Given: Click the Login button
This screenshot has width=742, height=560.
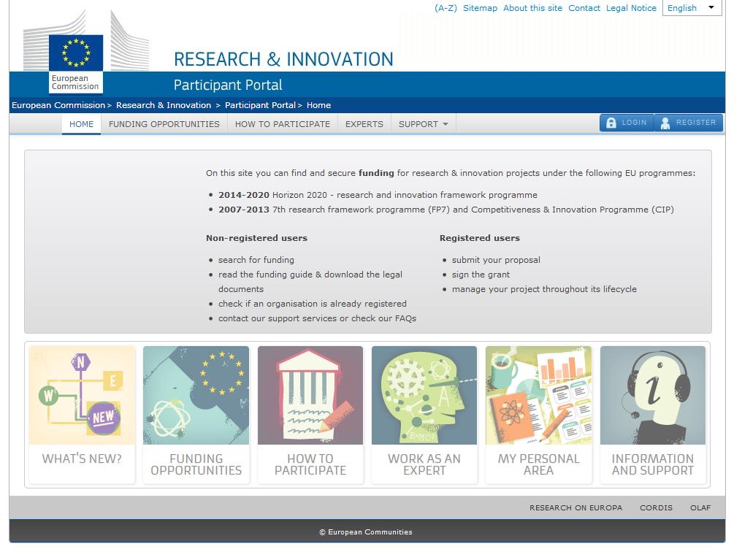Looking at the screenshot, I should (x=627, y=123).
